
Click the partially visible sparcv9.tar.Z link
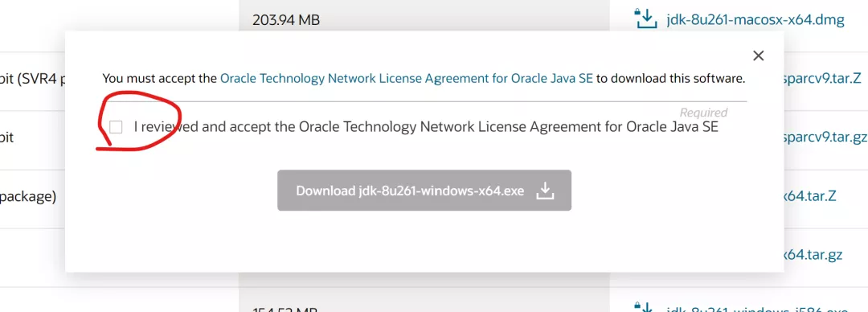(823, 78)
